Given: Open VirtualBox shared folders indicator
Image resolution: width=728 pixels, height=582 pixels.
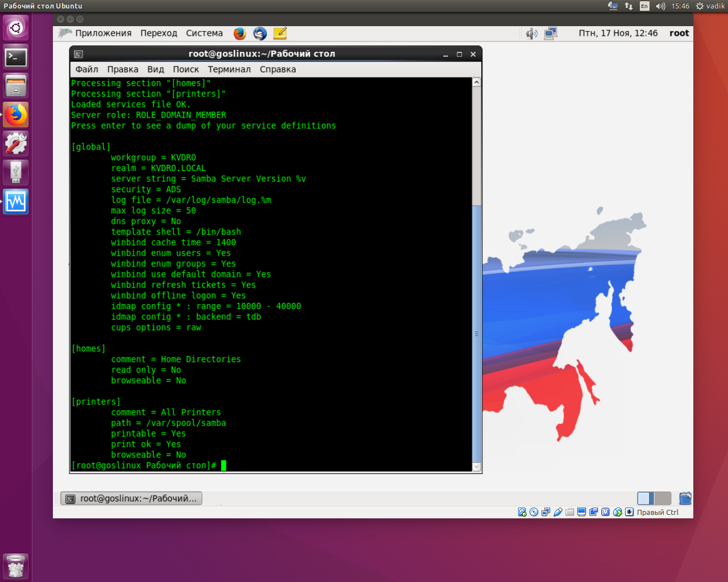Looking at the screenshot, I should coord(570,512).
